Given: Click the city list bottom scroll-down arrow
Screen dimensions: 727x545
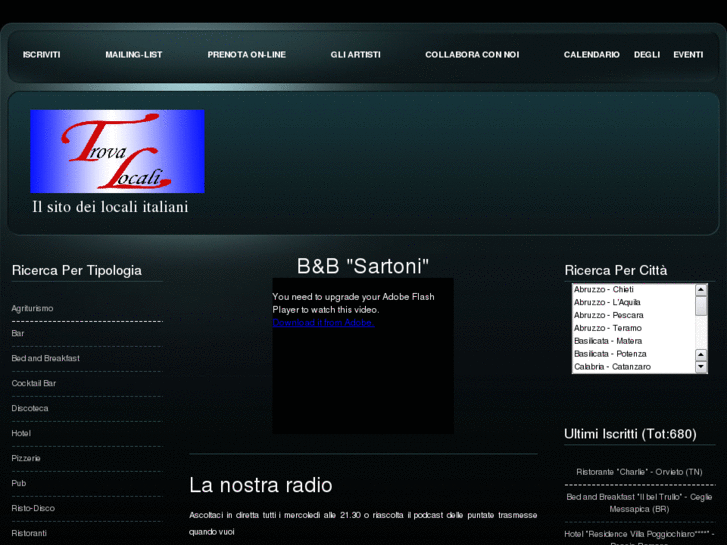Looking at the screenshot, I should click(x=701, y=367).
